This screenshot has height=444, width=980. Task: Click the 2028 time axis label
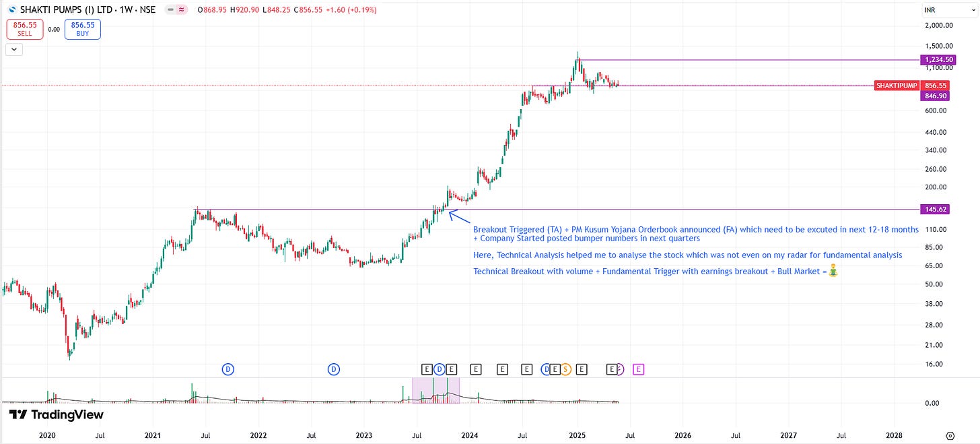coord(894,436)
